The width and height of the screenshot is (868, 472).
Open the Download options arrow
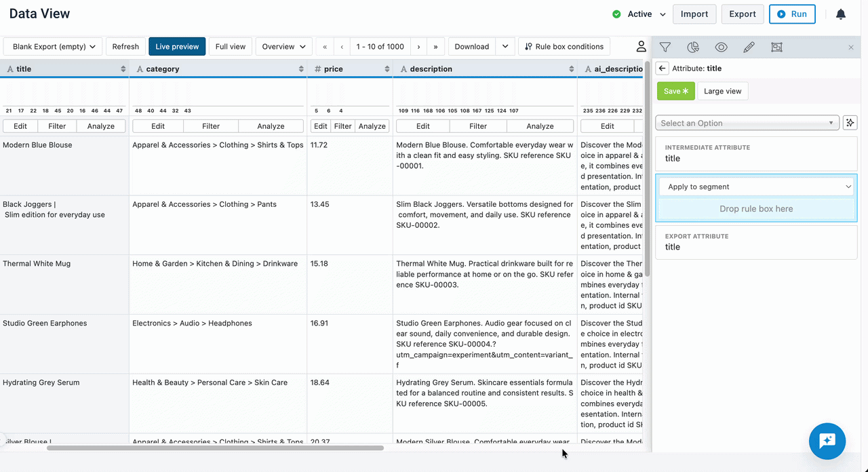pos(505,47)
